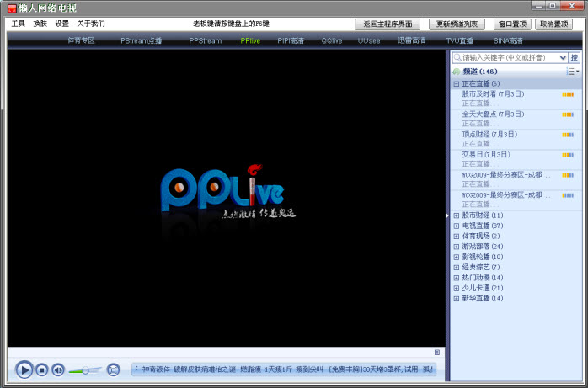Image resolution: width=588 pixels, height=388 pixels.
Task: Collapse the side panel with splitter arrow
Action: click(447, 215)
